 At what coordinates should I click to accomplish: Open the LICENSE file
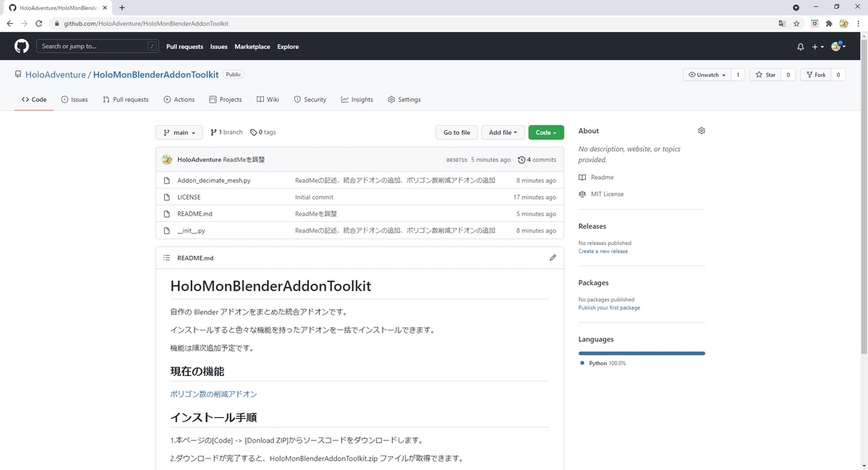pos(189,197)
